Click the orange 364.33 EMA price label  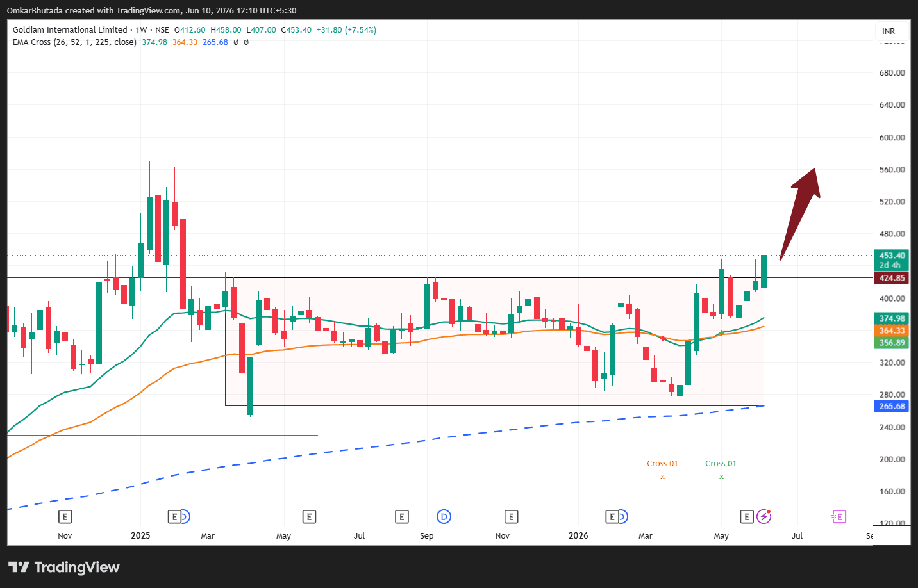tap(892, 331)
